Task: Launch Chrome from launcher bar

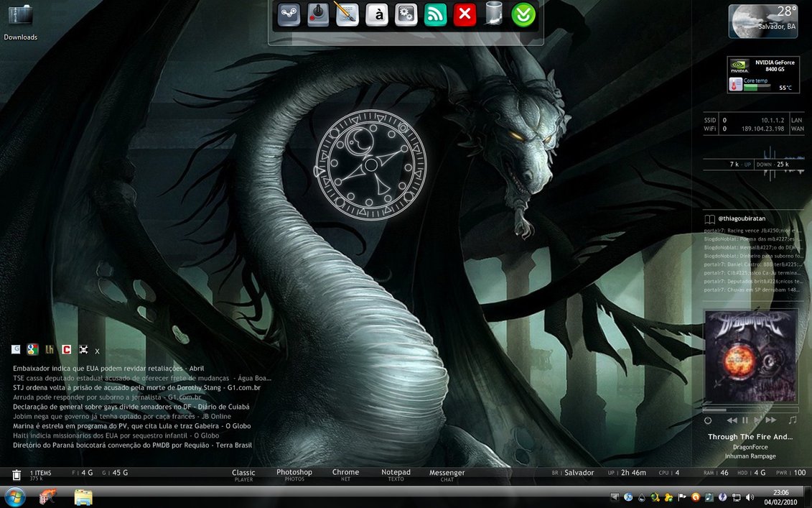Action: [x=345, y=475]
